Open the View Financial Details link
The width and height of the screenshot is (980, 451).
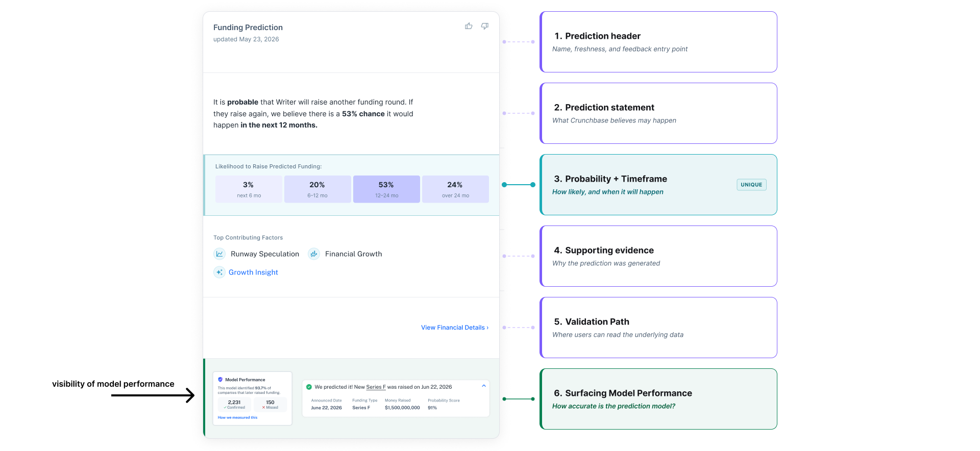(x=455, y=328)
